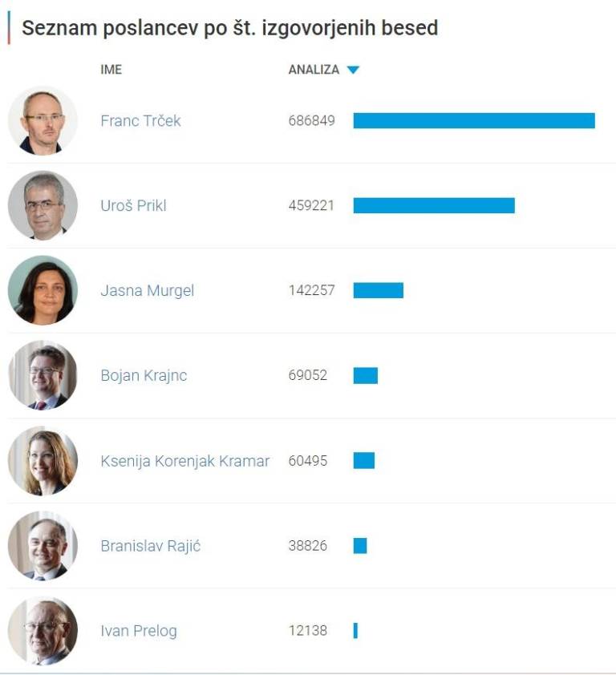Open the Bojan Krajnc name link
Viewport: 616px width, 675px height.
point(144,375)
